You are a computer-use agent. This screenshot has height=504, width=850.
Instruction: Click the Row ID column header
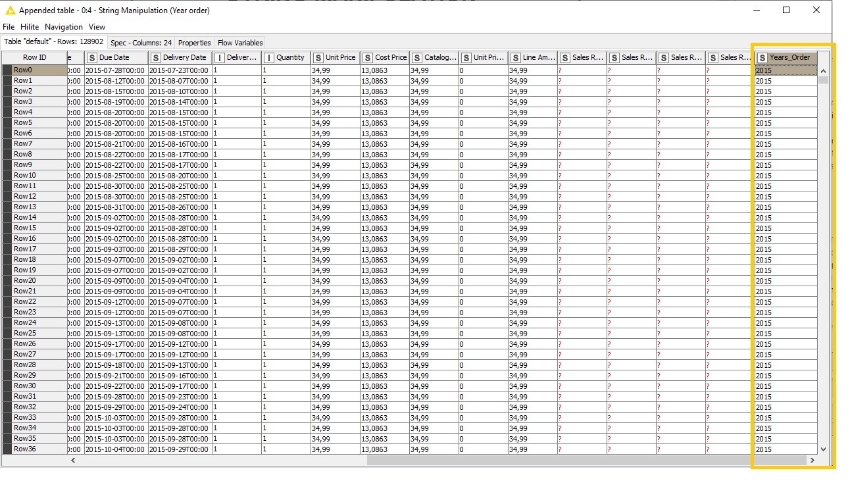pos(34,58)
